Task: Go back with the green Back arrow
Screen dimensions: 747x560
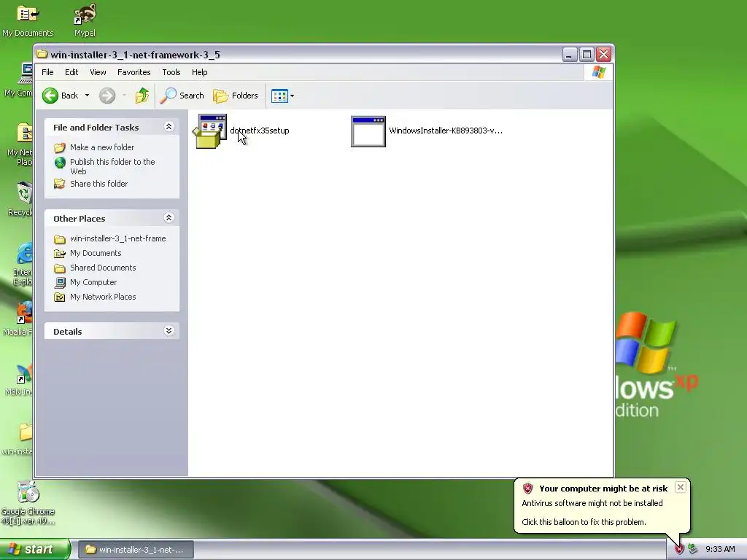Action: pos(60,96)
